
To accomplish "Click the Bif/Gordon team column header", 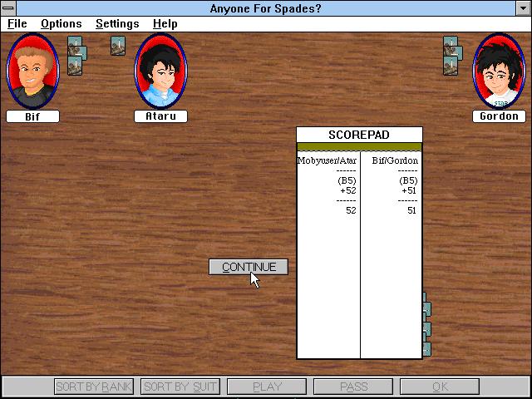I will pos(395,160).
